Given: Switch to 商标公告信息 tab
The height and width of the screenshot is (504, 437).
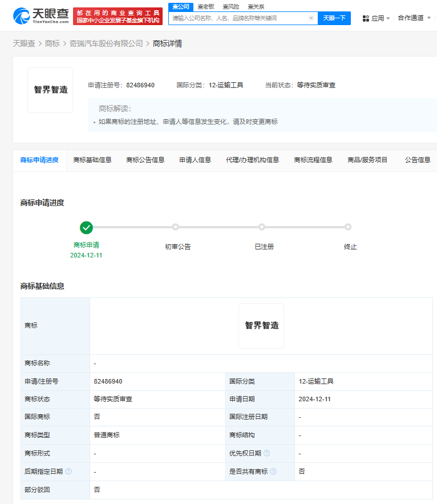Looking at the screenshot, I should (x=145, y=160).
